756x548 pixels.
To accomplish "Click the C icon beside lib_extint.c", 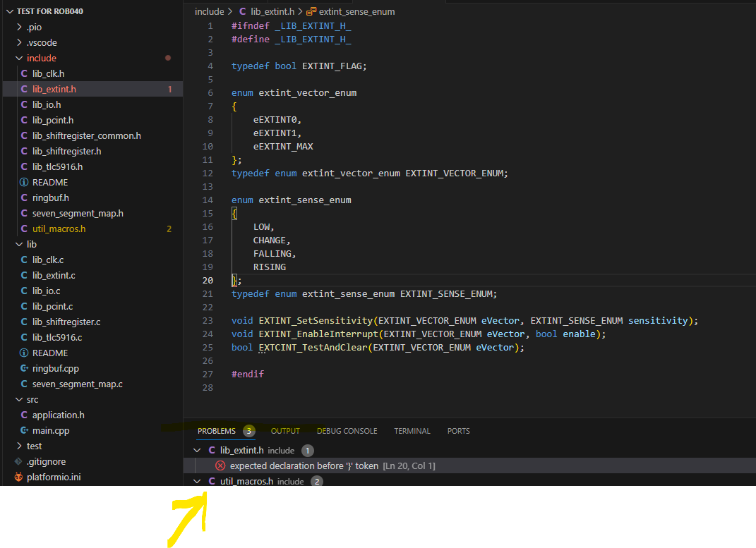I will pyautogui.click(x=24, y=276).
